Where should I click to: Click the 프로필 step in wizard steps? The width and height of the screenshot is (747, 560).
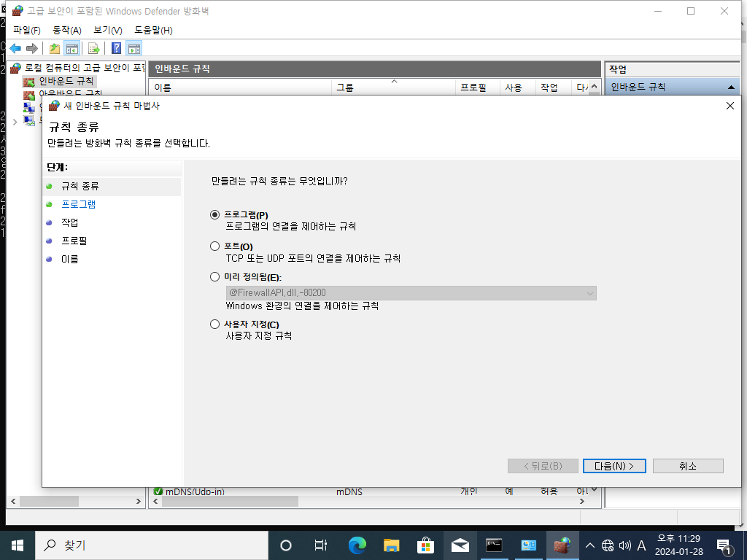pos(74,241)
